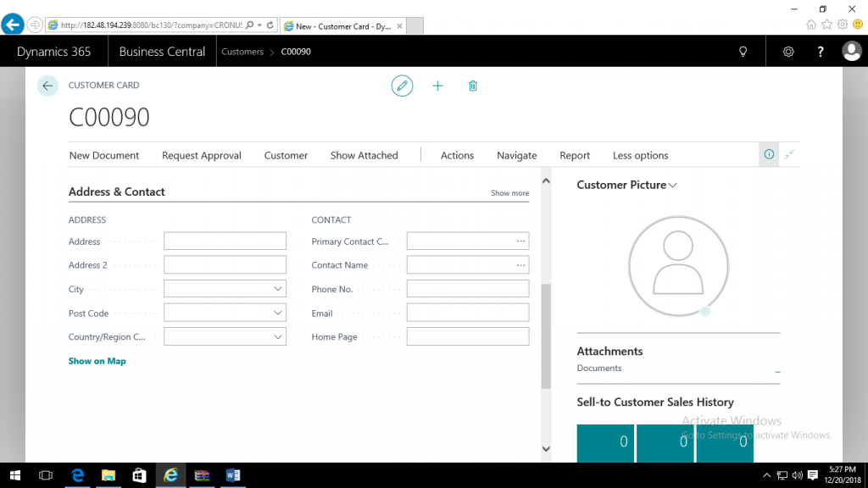
Task: Add a new customer with the plus icon
Action: (437, 86)
